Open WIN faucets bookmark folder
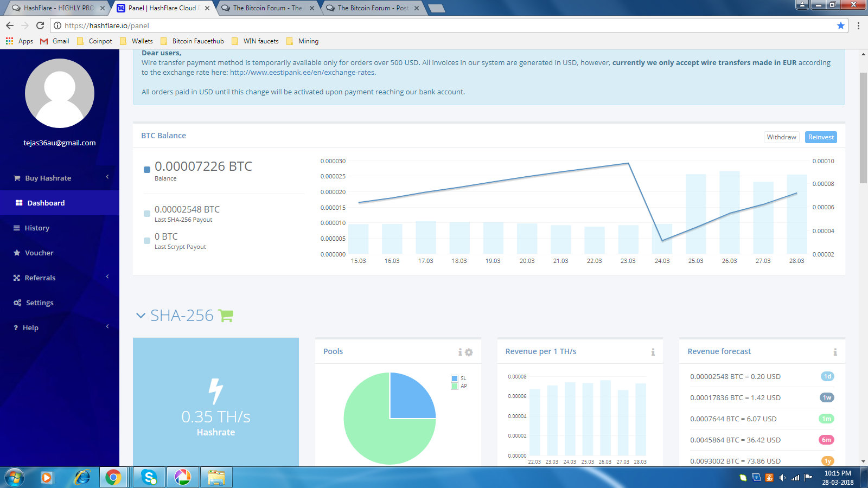Viewport: 868px width, 488px height. (x=255, y=41)
